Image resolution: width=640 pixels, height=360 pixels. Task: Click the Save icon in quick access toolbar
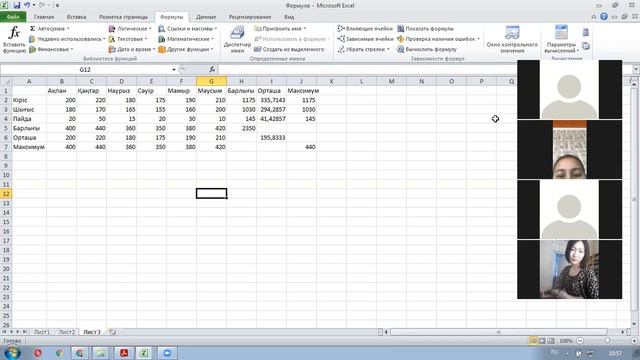click(x=17, y=5)
